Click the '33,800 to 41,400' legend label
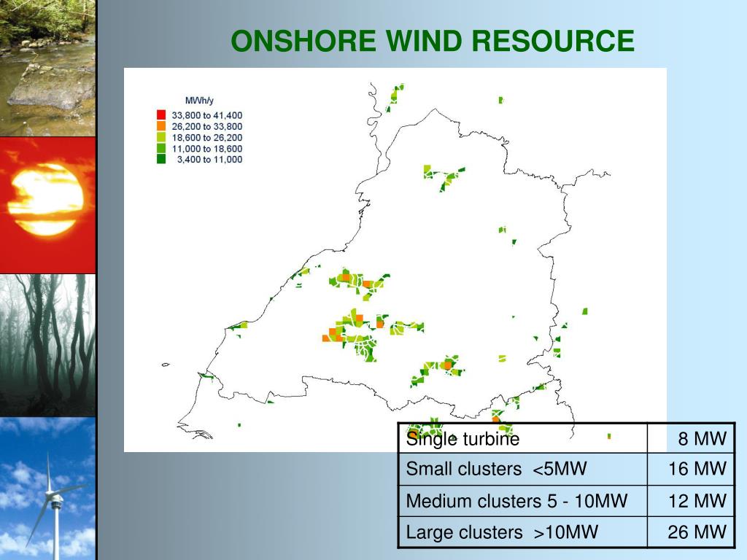The image size is (747, 560). click(206, 115)
